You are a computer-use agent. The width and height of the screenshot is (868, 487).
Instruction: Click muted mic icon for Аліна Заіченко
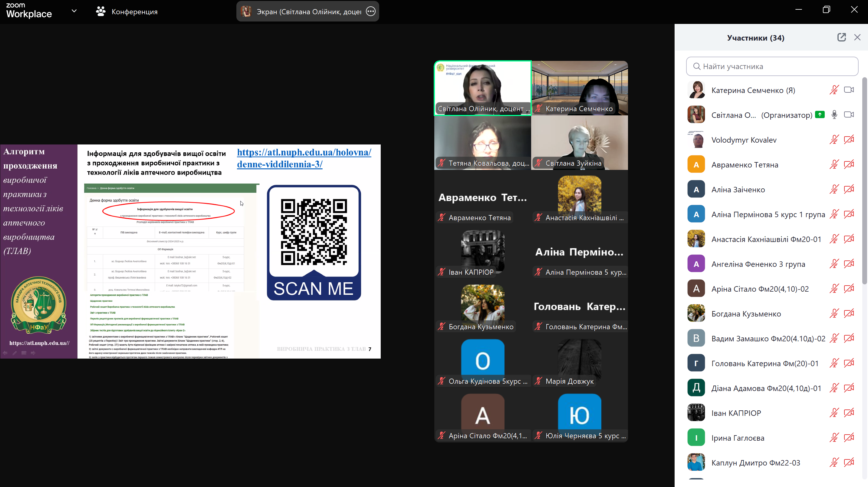point(834,189)
